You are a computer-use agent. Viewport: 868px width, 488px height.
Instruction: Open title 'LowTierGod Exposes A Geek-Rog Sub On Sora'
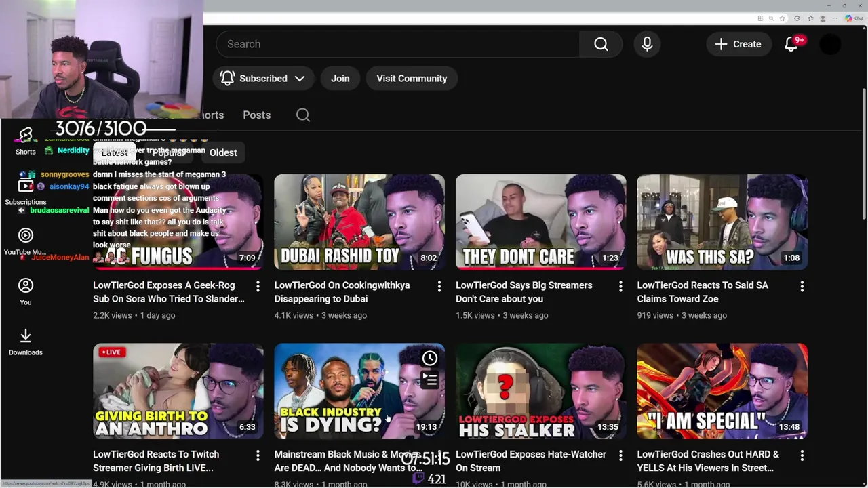[169, 292]
